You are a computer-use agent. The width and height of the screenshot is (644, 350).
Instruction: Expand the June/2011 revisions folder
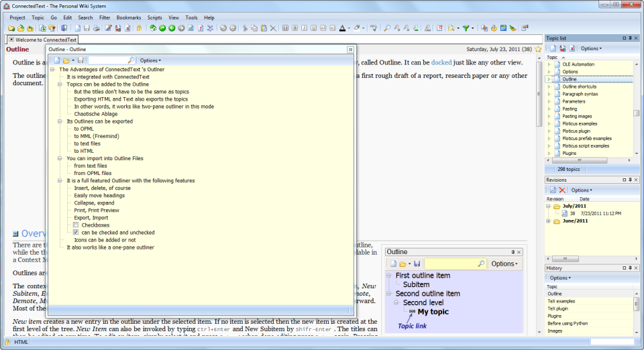[549, 221]
